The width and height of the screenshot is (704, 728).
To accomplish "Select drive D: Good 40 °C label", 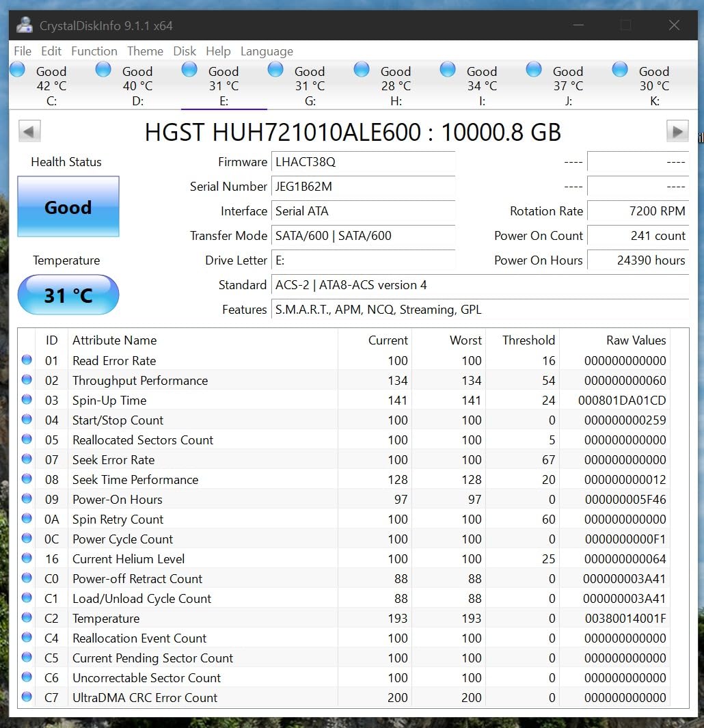I will point(137,85).
